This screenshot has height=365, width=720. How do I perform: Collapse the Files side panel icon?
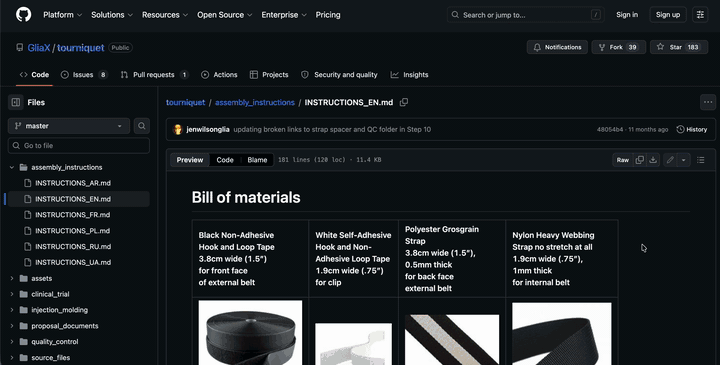[x=16, y=102]
